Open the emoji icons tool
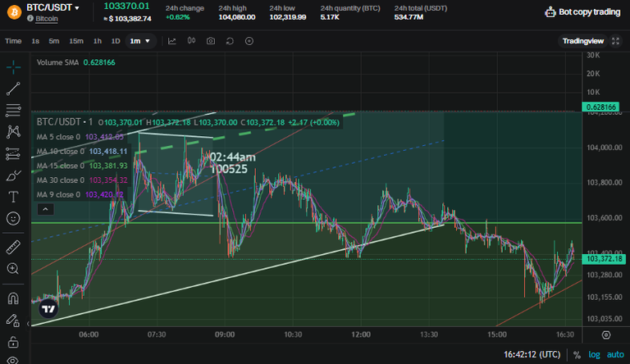This screenshot has height=364, width=630. (13, 219)
